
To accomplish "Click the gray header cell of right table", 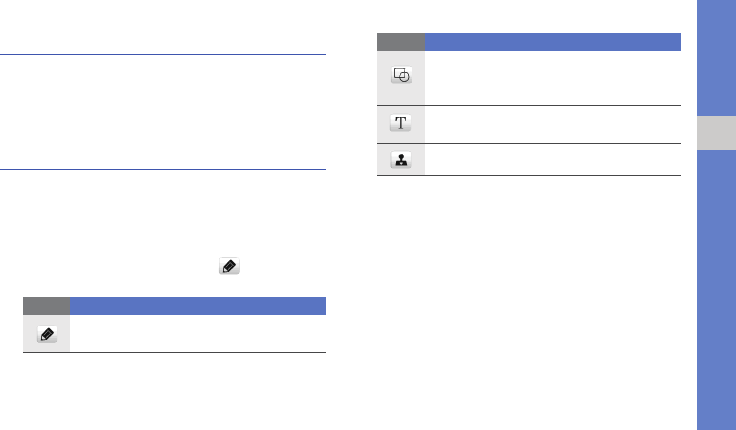I will (x=401, y=42).
